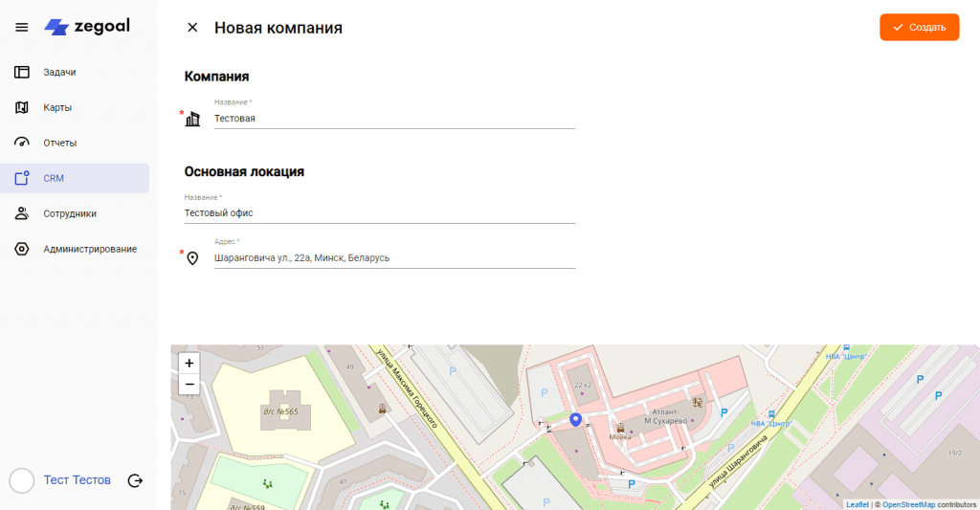Open the Тест Тестов profile link
This screenshot has height=510, width=980.
click(x=78, y=480)
